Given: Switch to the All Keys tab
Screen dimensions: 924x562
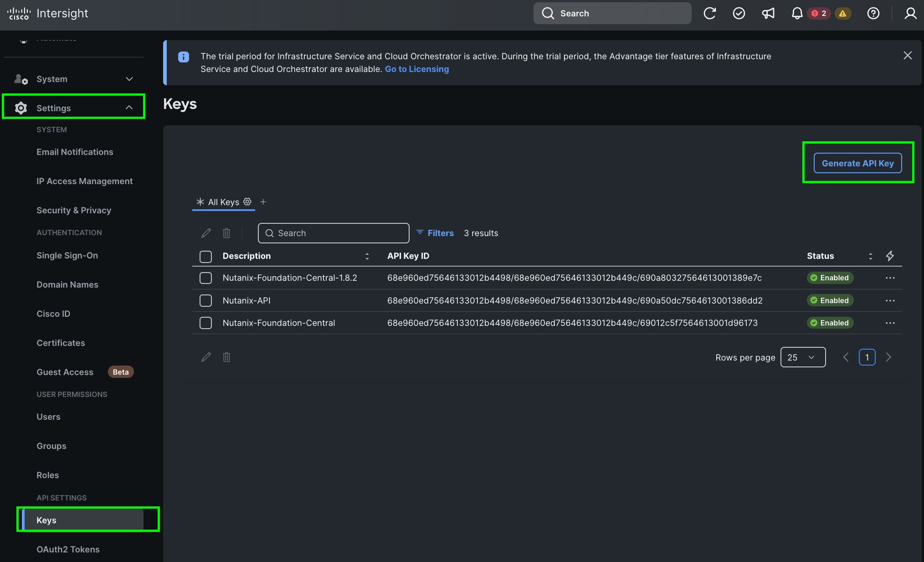Looking at the screenshot, I should tap(223, 202).
